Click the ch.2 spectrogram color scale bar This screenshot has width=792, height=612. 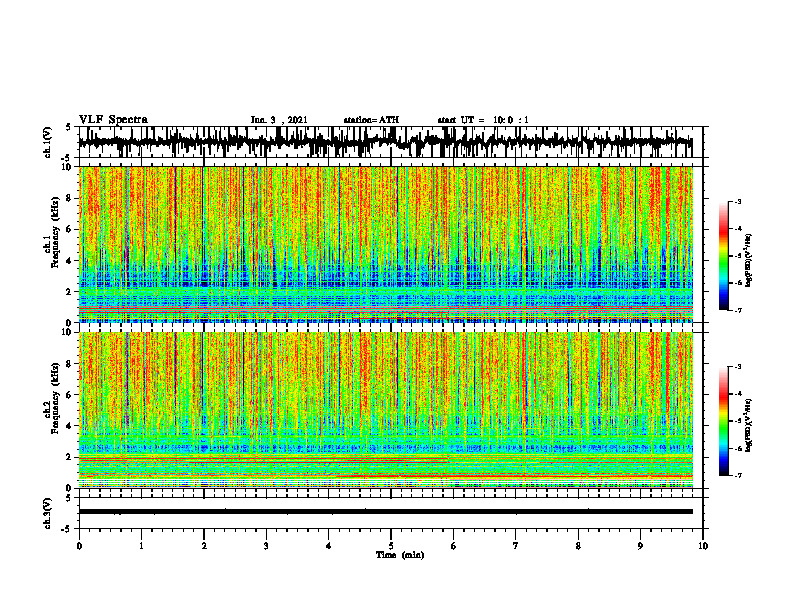click(x=723, y=421)
